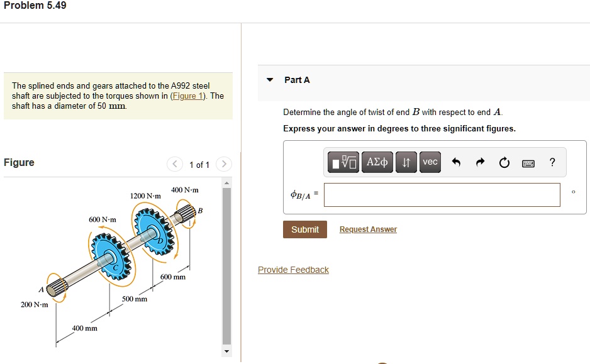The height and width of the screenshot is (364, 590).
Task: Click the Request Answer link
Action: [x=368, y=229]
